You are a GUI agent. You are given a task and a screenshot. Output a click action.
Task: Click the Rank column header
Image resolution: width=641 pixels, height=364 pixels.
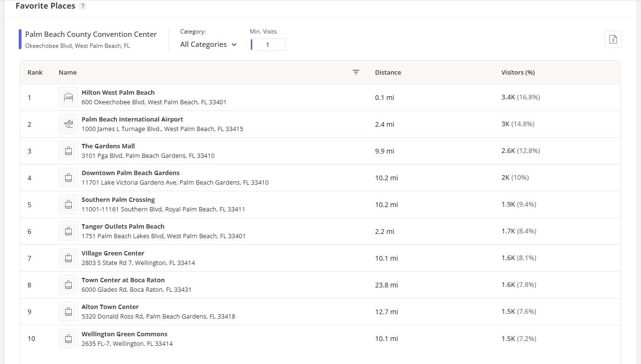tap(35, 72)
